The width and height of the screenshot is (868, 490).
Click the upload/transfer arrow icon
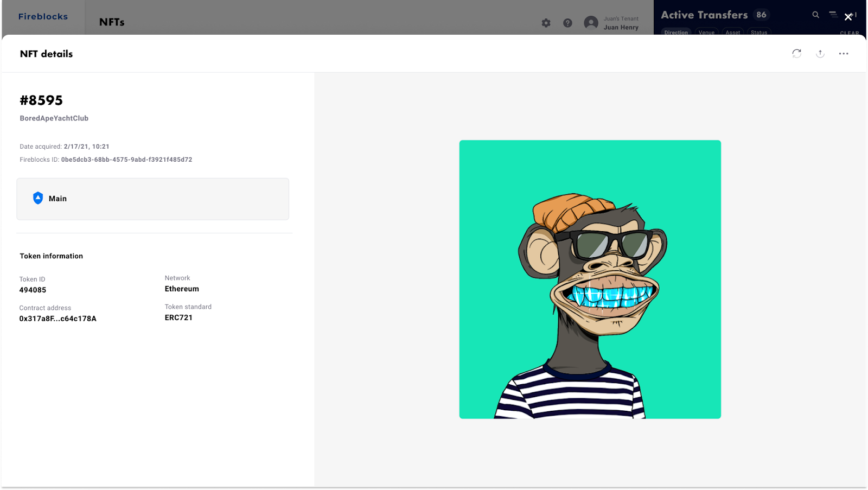[x=820, y=53]
